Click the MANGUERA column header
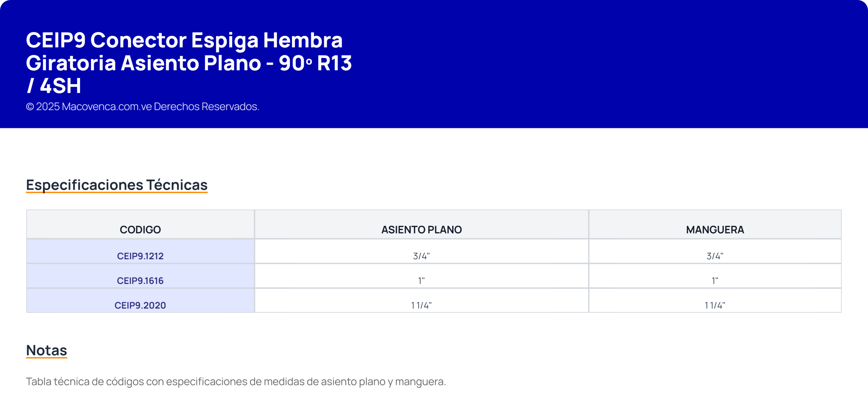868x410 pixels. (715, 230)
